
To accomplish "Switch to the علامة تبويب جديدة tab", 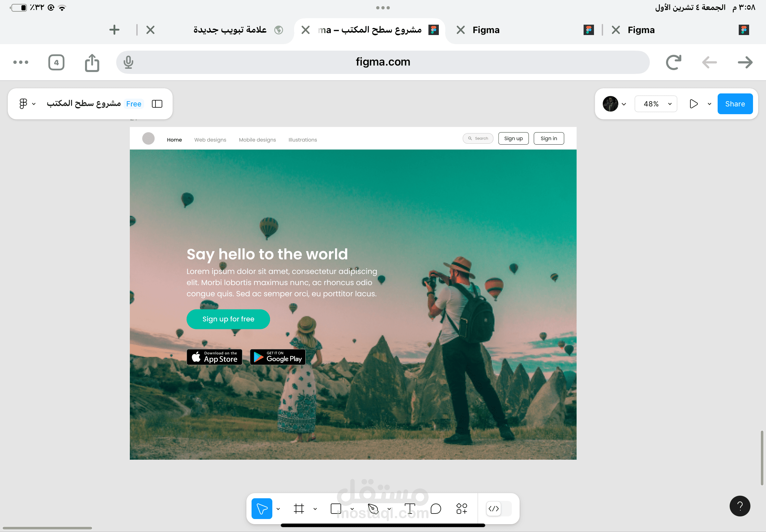I will [x=230, y=30].
